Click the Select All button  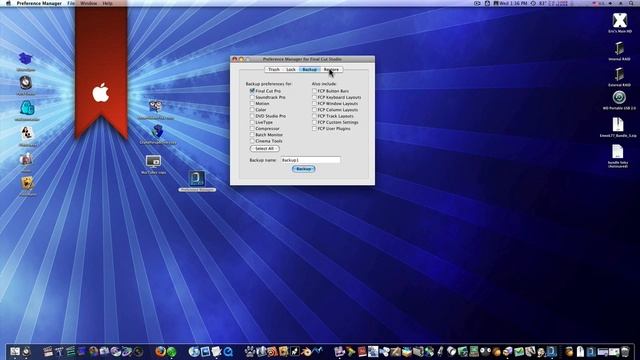tap(264, 149)
